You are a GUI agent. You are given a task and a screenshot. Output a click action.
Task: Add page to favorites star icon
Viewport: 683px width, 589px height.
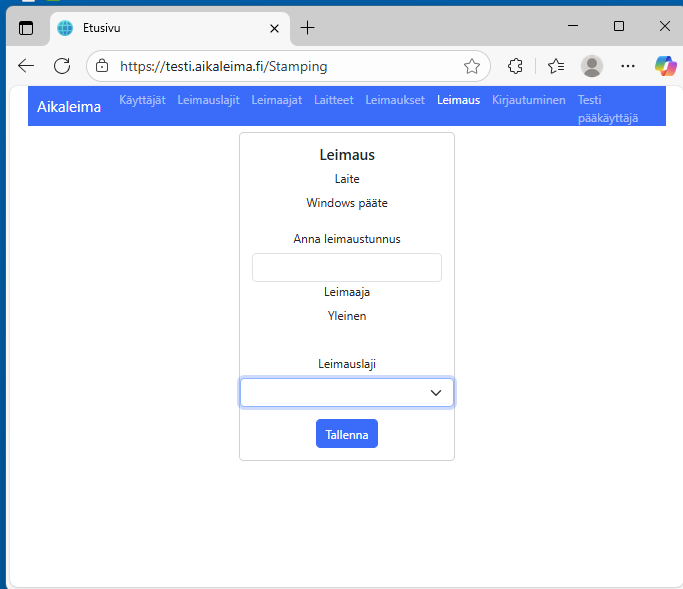pyautogui.click(x=472, y=66)
